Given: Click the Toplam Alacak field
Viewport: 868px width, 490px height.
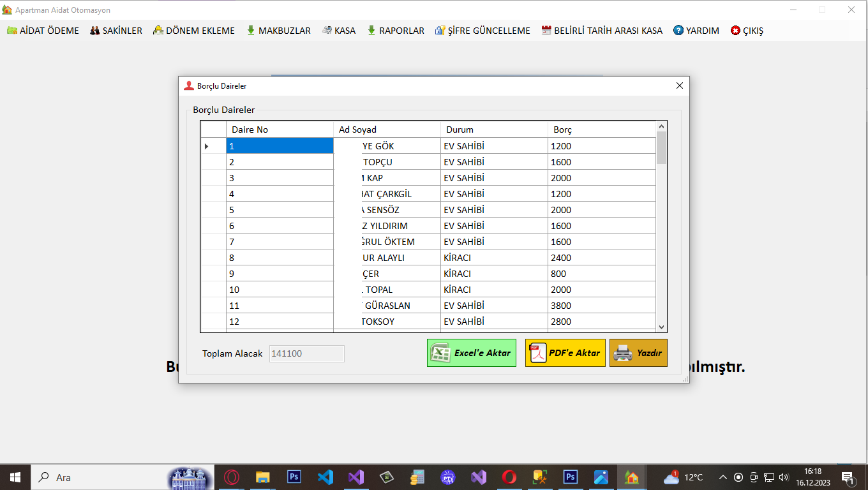Looking at the screenshot, I should (306, 353).
